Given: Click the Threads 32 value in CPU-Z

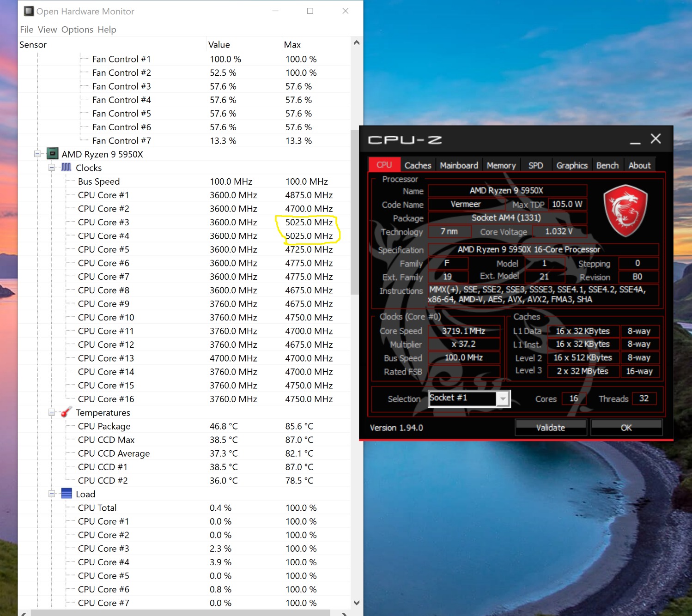Looking at the screenshot, I should [644, 399].
